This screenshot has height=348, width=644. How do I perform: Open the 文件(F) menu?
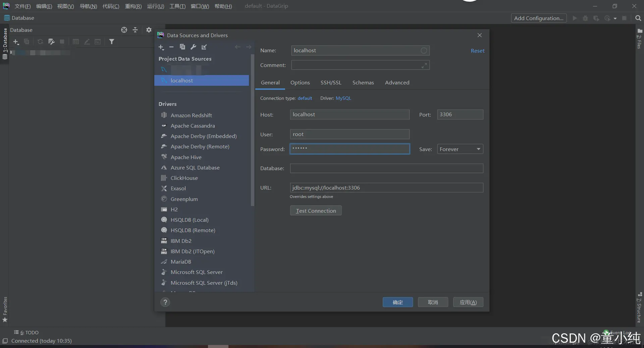[x=22, y=6]
